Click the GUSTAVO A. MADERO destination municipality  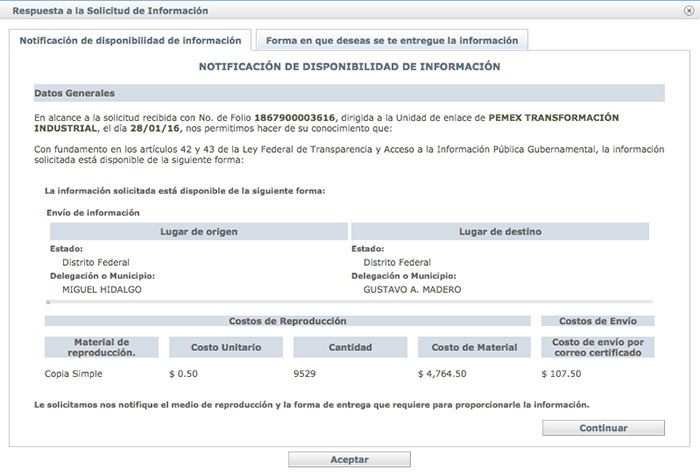coord(413,290)
